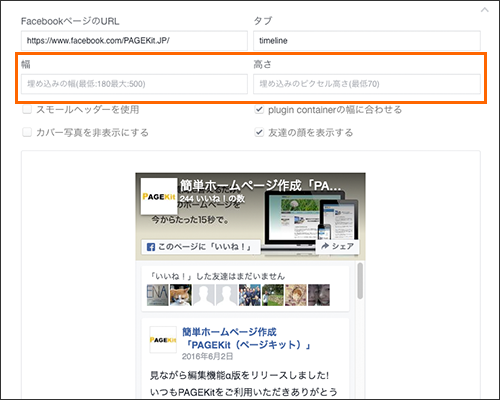Click the post text 見ながら編集機能α版をリリースしました!
500x400 pixels.
pos(239,375)
